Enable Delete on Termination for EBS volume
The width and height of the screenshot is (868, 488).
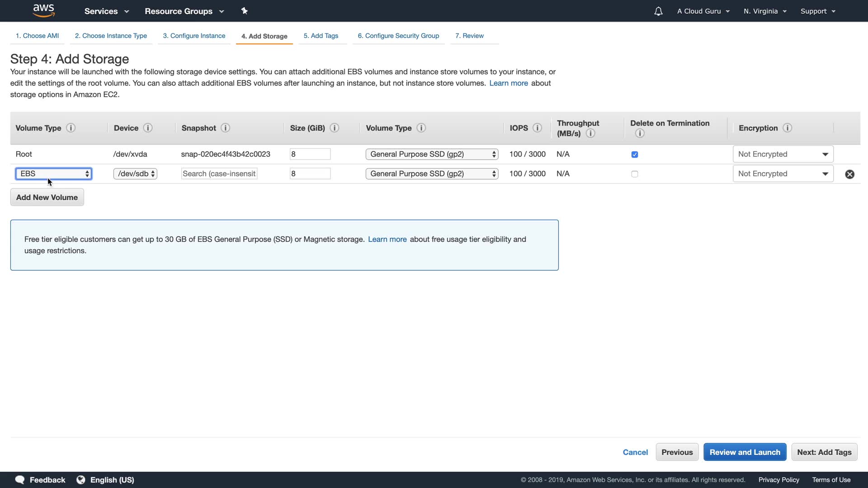pos(635,174)
